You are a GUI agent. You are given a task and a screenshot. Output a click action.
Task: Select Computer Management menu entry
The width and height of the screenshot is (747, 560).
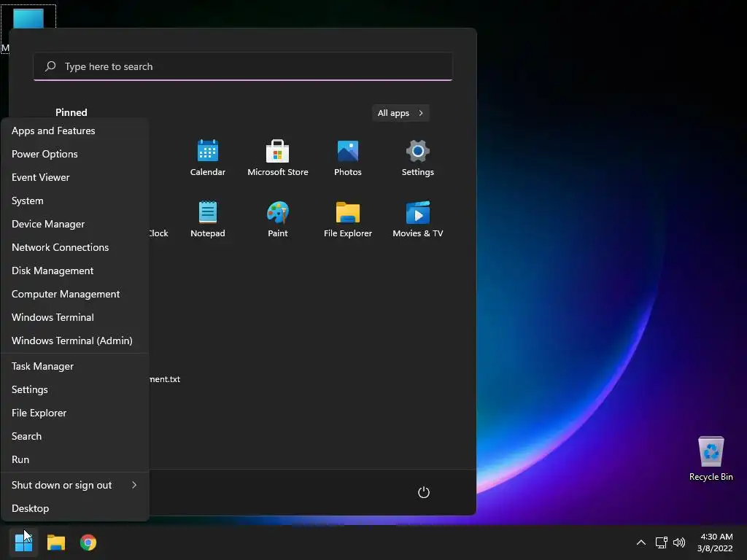coord(75,294)
